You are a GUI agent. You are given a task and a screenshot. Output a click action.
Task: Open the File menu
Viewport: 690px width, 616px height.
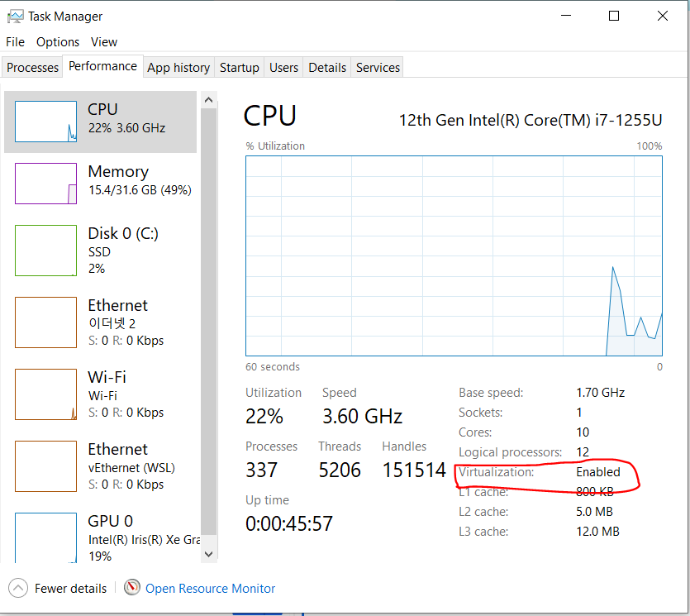pos(16,42)
